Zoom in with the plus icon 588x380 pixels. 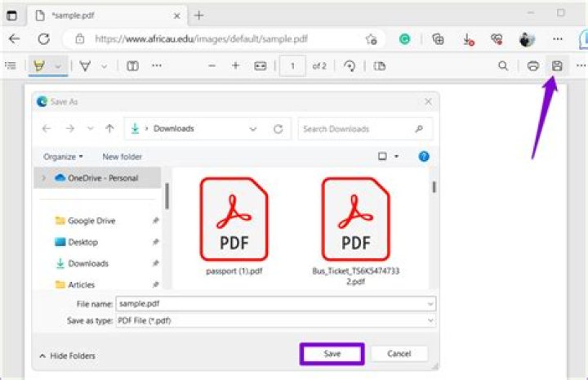(x=235, y=66)
